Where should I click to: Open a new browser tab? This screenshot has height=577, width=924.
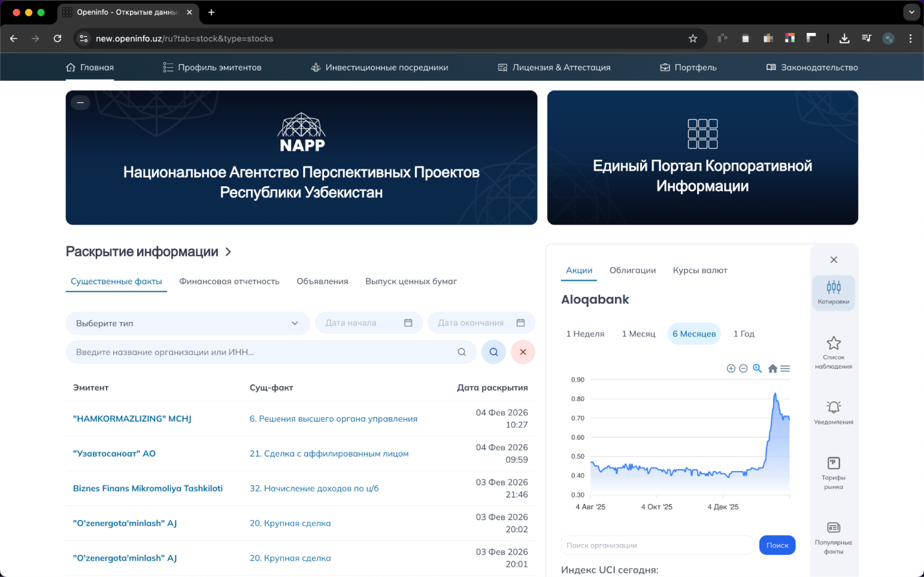coord(211,12)
